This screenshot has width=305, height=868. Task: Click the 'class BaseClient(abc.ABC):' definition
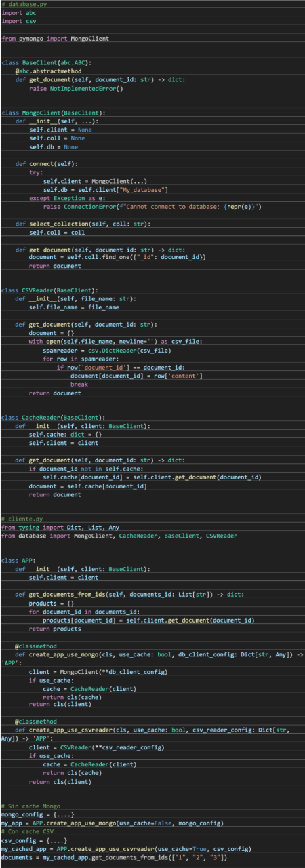point(47,62)
